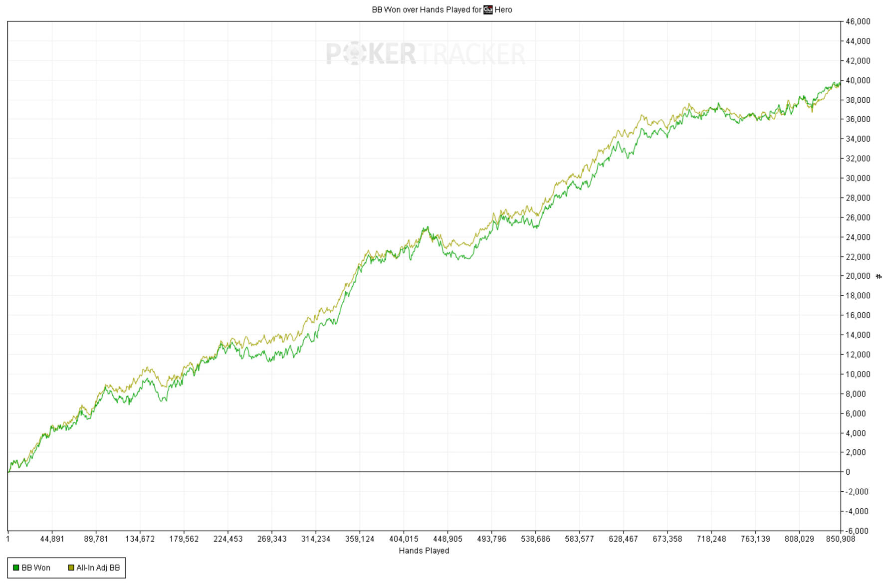Select the BB Won legend label
890x588 pixels.
coord(36,568)
